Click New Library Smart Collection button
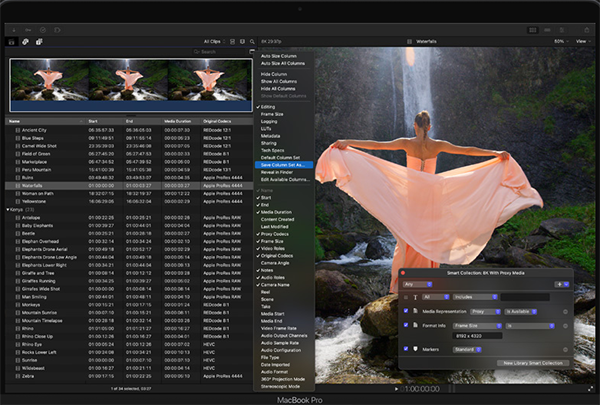600x405 pixels. click(x=533, y=363)
